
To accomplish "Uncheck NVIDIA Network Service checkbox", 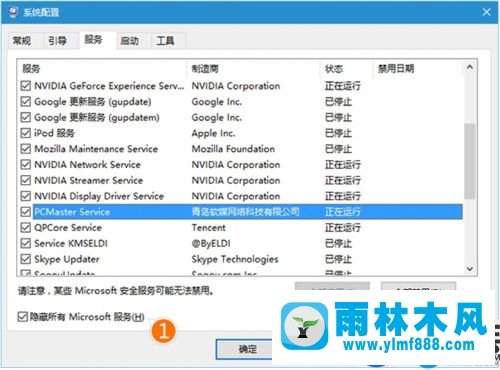I will (26, 164).
